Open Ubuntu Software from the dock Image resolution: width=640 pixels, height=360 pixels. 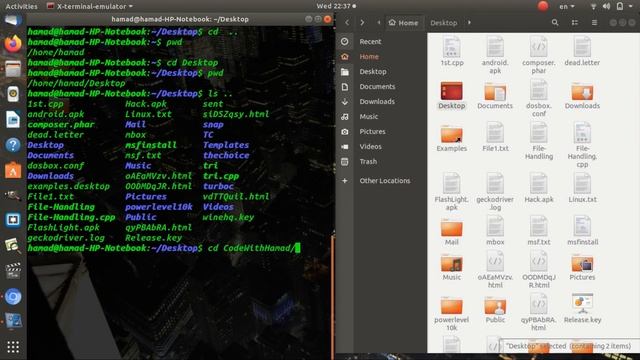point(13,170)
